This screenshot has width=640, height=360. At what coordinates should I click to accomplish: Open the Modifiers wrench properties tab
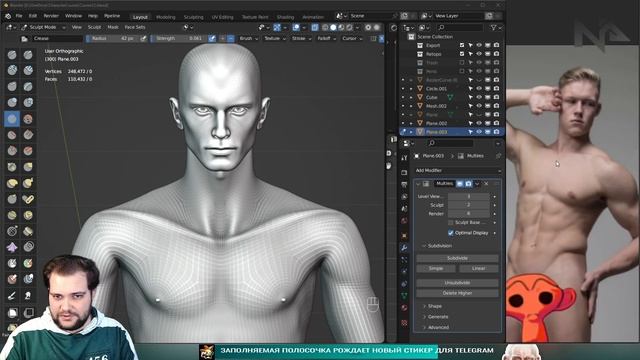pos(404,247)
